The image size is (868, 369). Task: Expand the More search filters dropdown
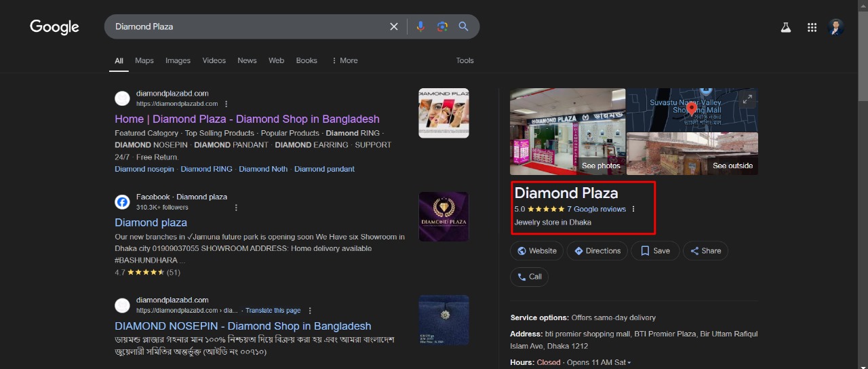click(344, 60)
